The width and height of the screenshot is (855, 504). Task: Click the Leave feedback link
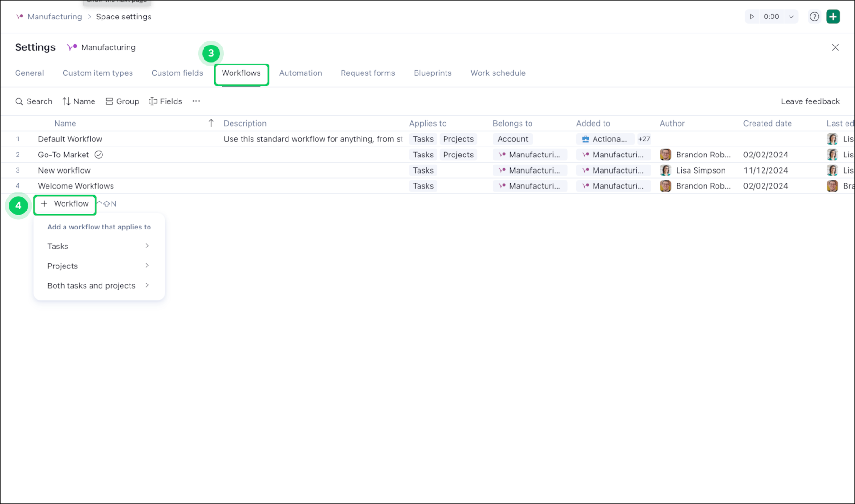[x=810, y=101]
